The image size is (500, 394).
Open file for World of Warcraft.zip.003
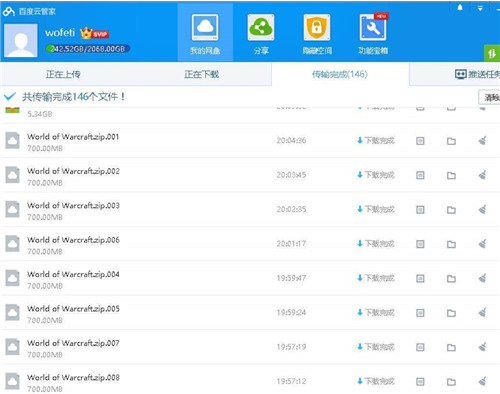tap(420, 210)
